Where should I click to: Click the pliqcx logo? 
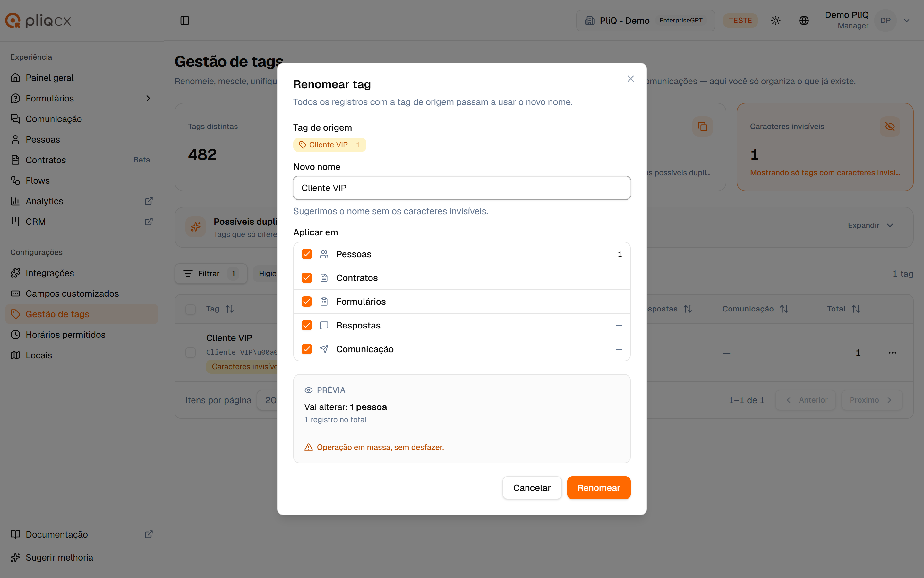click(x=38, y=21)
